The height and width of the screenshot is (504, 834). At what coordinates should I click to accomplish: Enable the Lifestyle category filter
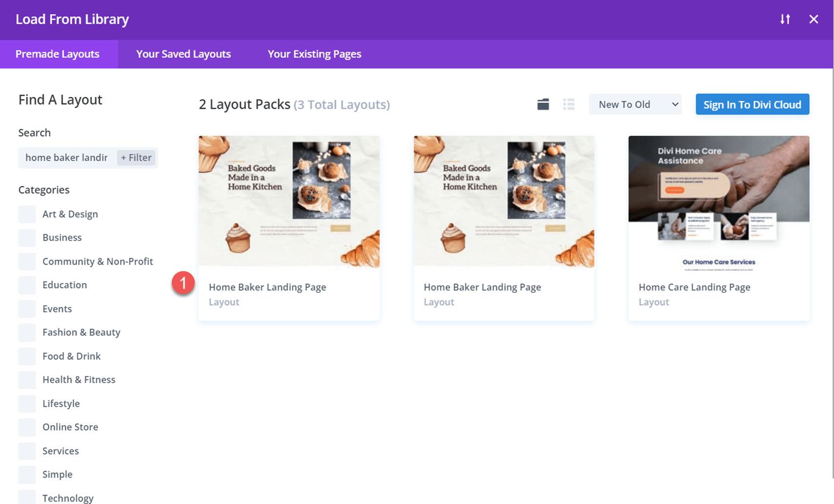click(27, 403)
